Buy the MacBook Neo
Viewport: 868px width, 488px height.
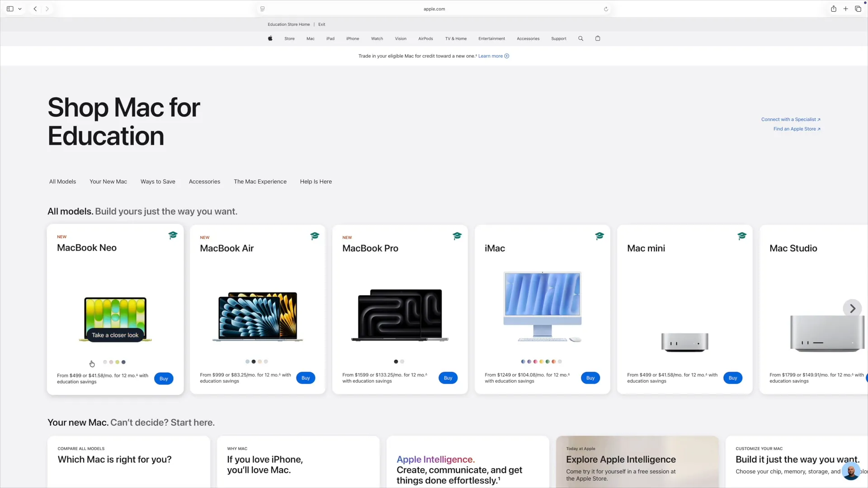click(x=164, y=379)
